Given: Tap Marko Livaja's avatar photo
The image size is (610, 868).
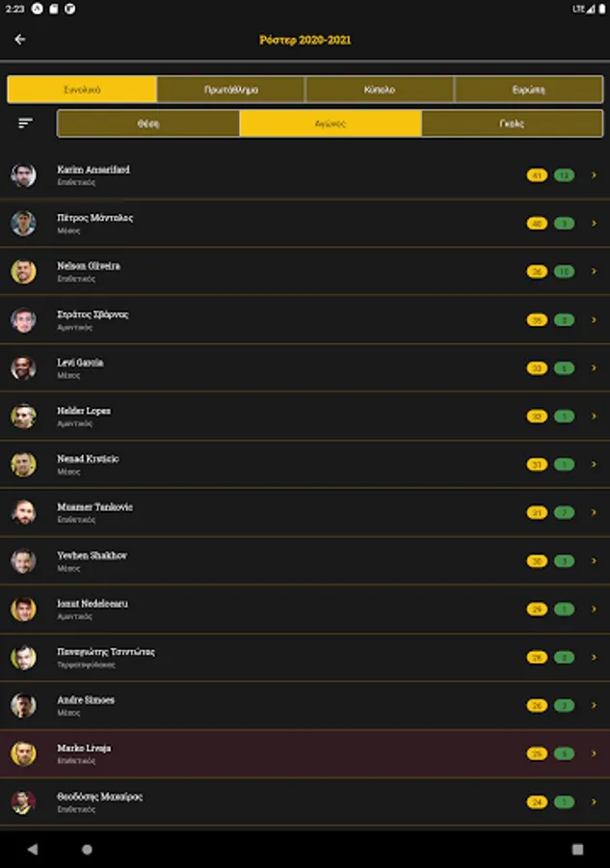Looking at the screenshot, I should click(23, 753).
